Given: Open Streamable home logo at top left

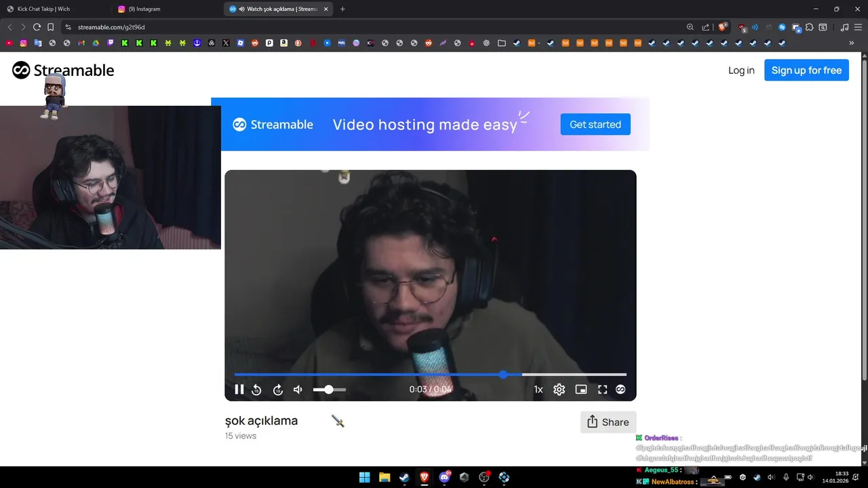Looking at the screenshot, I should (63, 70).
